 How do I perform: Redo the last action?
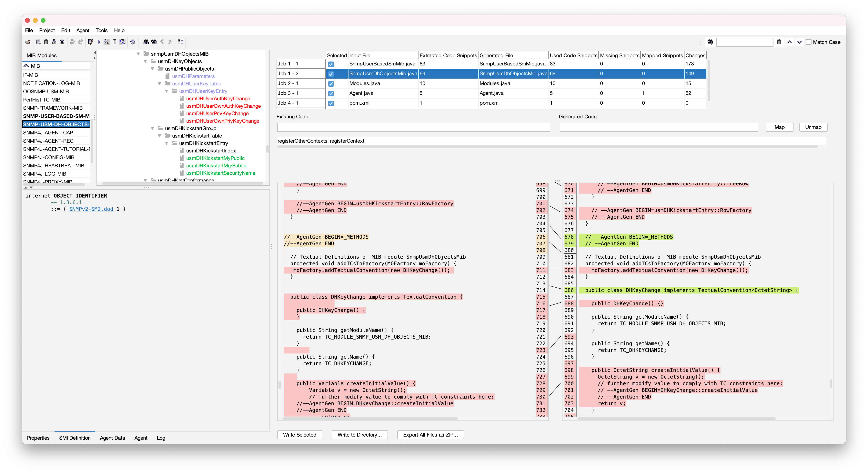81,42
